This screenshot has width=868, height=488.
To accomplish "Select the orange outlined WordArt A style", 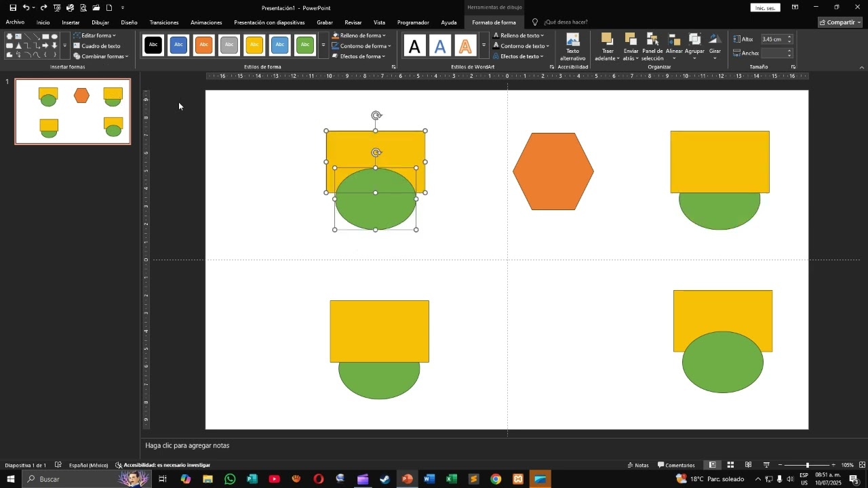I will (465, 46).
